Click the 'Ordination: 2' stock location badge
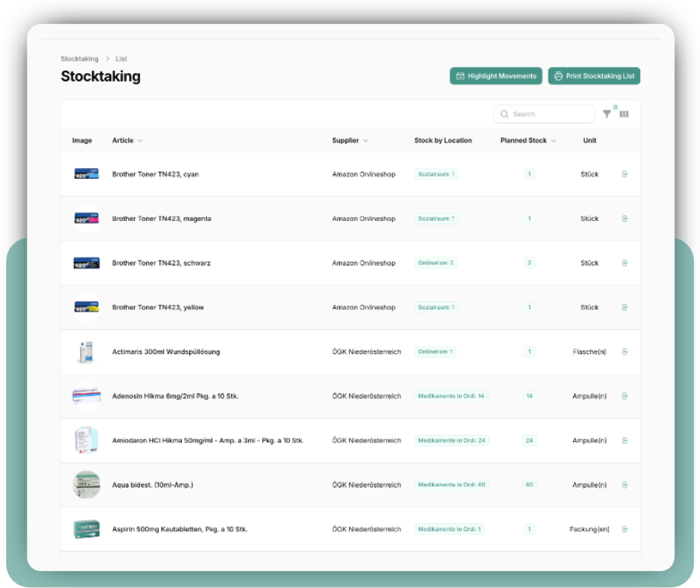Image resolution: width=700 pixels, height=588 pixels. tap(436, 263)
